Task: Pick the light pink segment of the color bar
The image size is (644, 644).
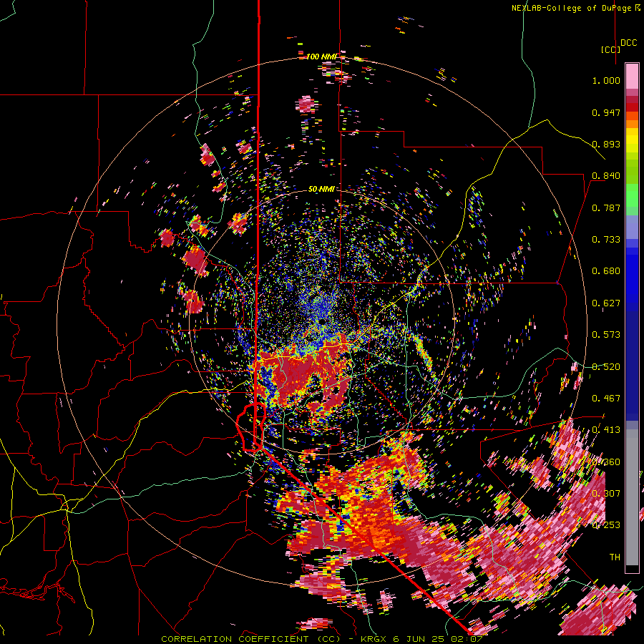Action: click(632, 76)
